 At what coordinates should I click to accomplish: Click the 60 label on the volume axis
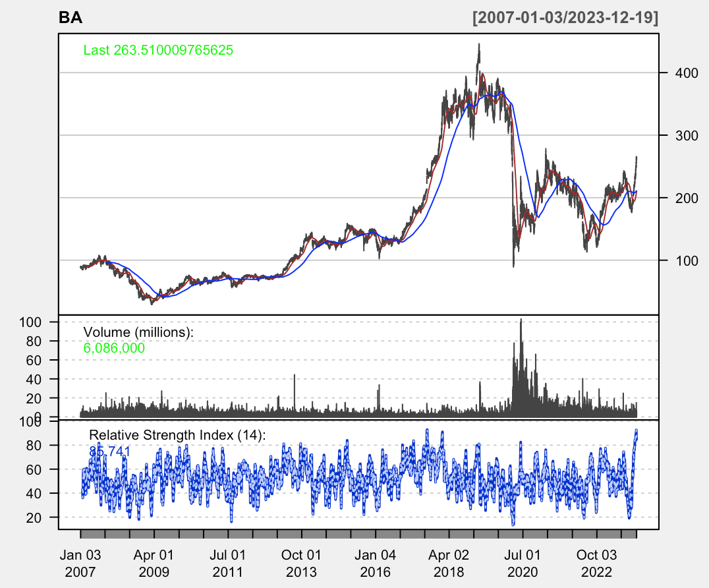(x=34, y=361)
